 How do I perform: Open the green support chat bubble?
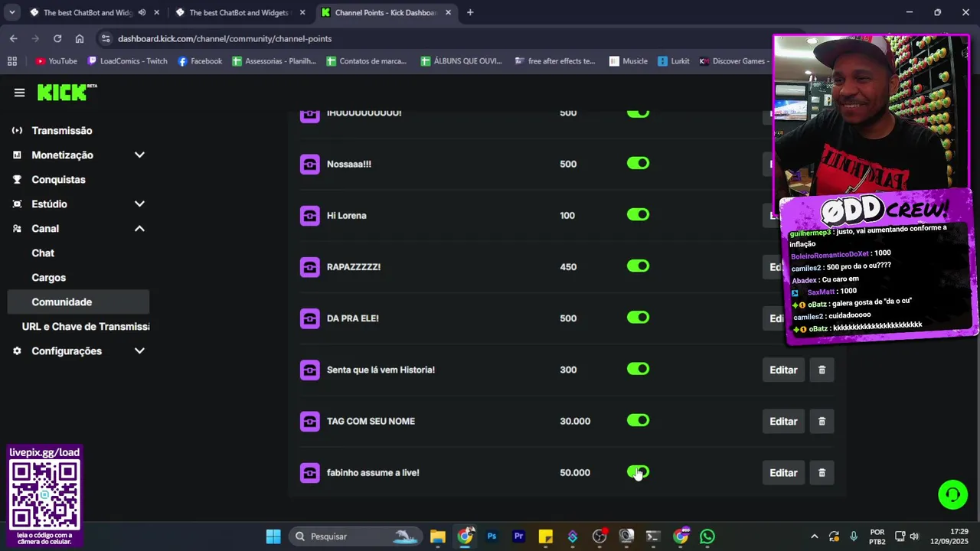(953, 494)
